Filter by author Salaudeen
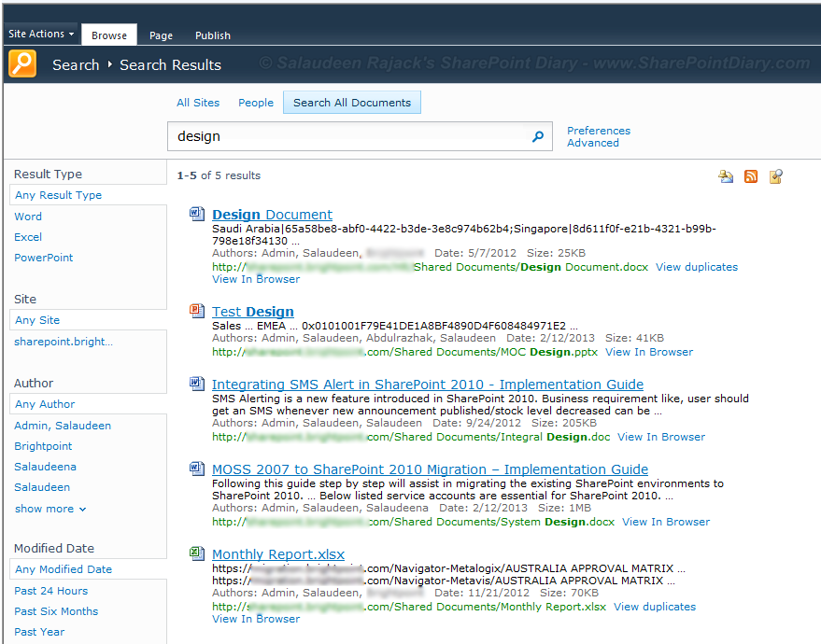821x644 pixels. click(42, 487)
